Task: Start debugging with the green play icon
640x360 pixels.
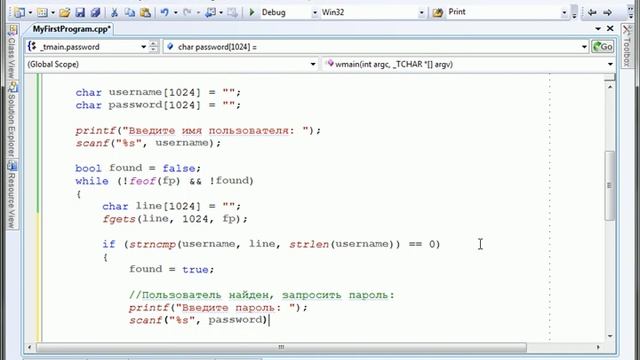Action: pos(252,12)
